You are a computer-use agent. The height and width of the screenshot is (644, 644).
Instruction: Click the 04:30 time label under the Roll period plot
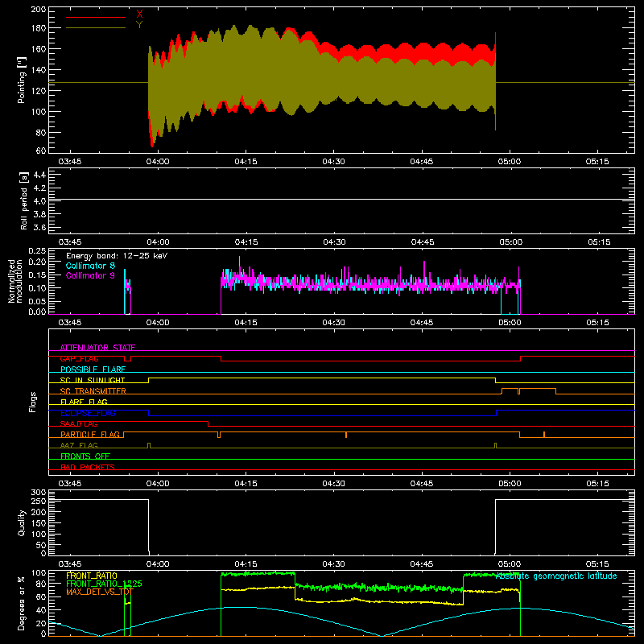334,242
